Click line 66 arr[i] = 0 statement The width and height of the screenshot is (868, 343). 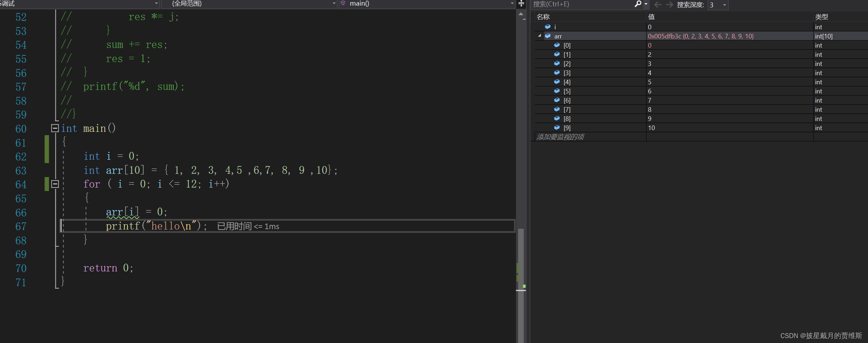[136, 212]
